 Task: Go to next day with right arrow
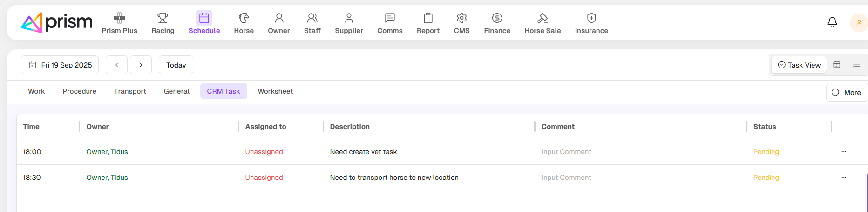141,65
